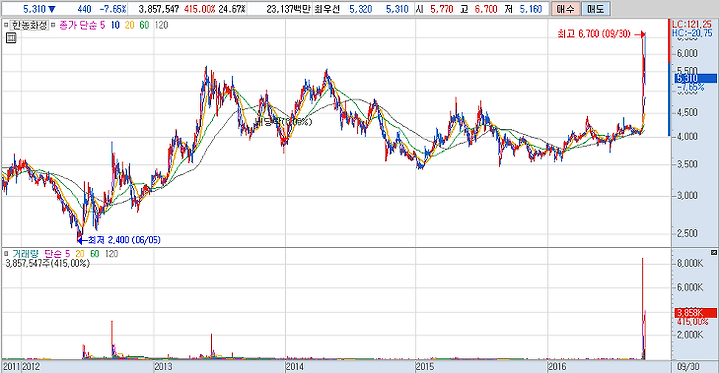Toggle the 20-day volume moving average
The width and height of the screenshot is (720, 373).
tap(80, 254)
